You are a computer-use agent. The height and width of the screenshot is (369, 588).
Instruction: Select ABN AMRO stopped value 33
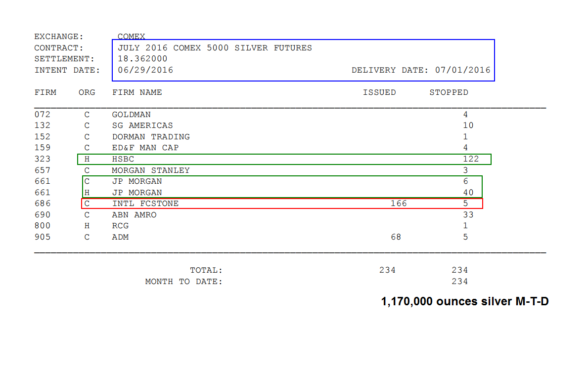468,215
